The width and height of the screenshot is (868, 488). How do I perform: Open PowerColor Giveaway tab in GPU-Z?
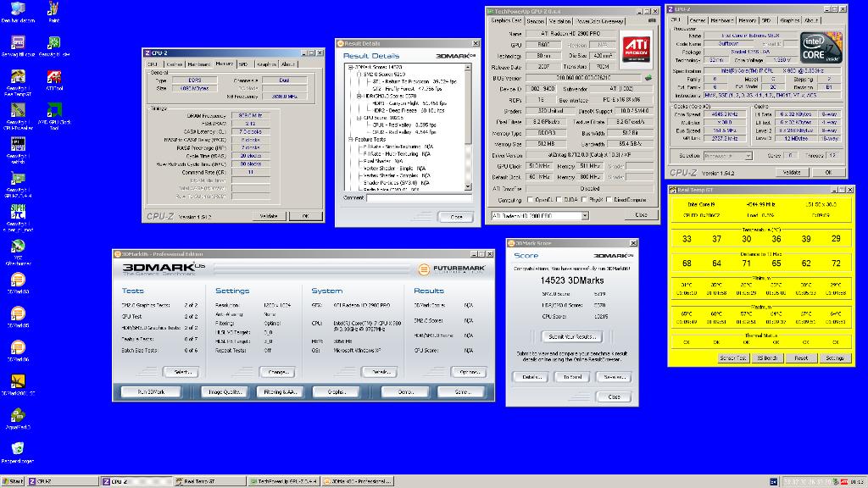(x=599, y=21)
